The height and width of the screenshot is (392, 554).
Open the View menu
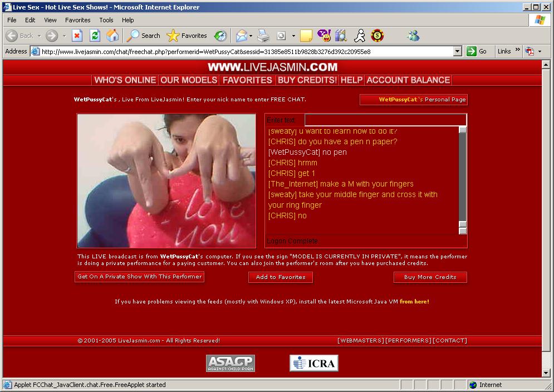pos(50,20)
